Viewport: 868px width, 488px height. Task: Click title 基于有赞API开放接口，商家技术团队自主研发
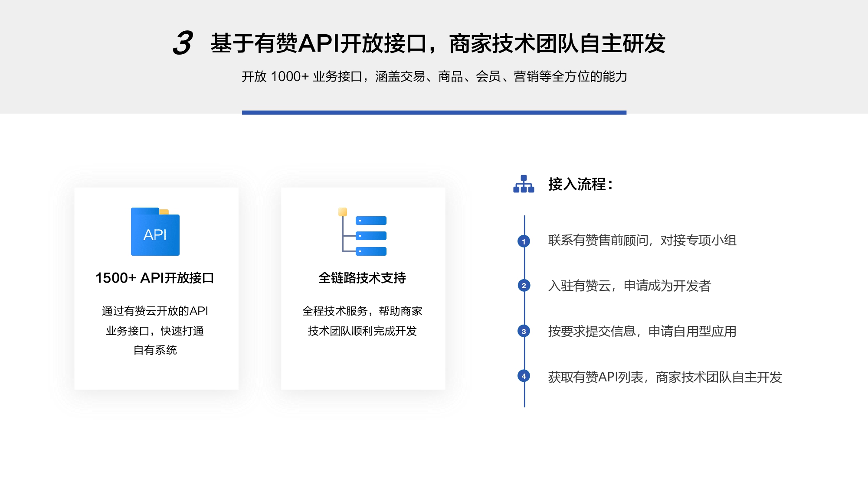(438, 43)
